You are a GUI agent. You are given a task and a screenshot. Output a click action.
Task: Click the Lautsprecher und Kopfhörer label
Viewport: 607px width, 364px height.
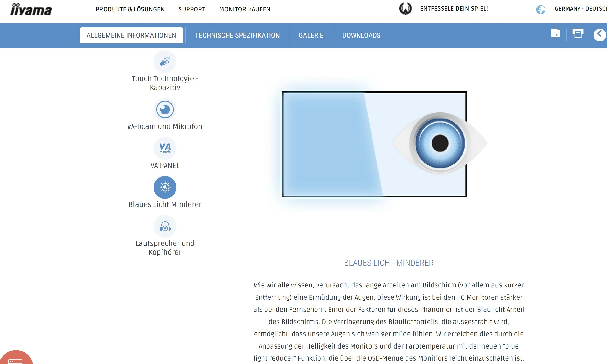point(165,248)
